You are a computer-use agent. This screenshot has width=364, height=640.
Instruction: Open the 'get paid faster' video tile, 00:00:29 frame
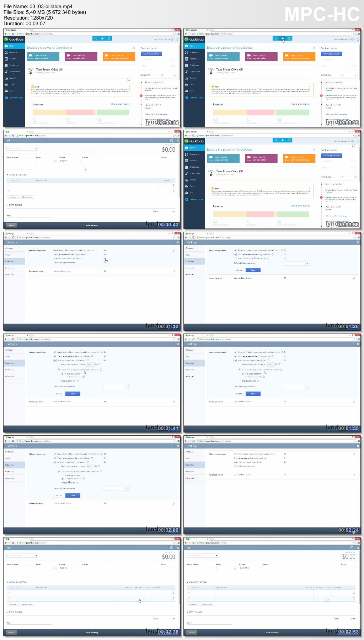261,57
